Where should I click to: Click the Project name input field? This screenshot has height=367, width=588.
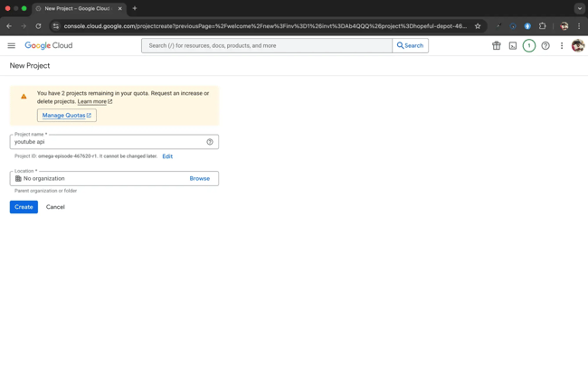point(107,142)
